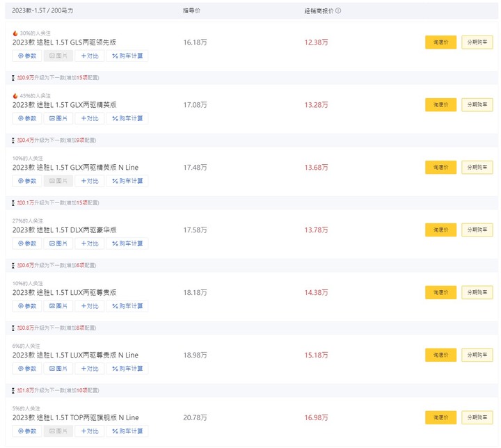This screenshot has height=448, width=501.
Task: View 图片 for LUX两驱尊贵版
Action: click(58, 306)
